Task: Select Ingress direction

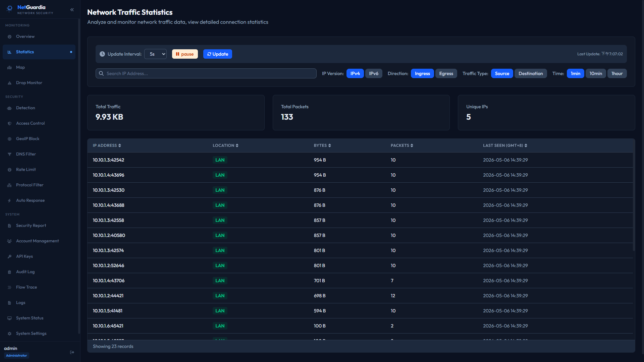Action: [422, 73]
